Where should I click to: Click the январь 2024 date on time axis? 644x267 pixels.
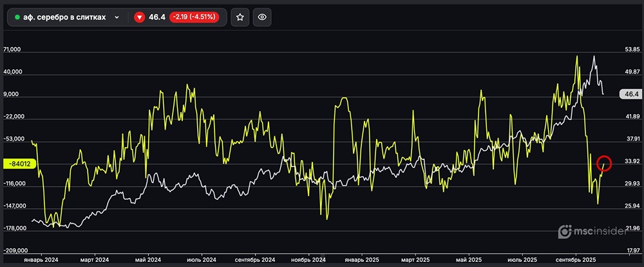click(41, 259)
